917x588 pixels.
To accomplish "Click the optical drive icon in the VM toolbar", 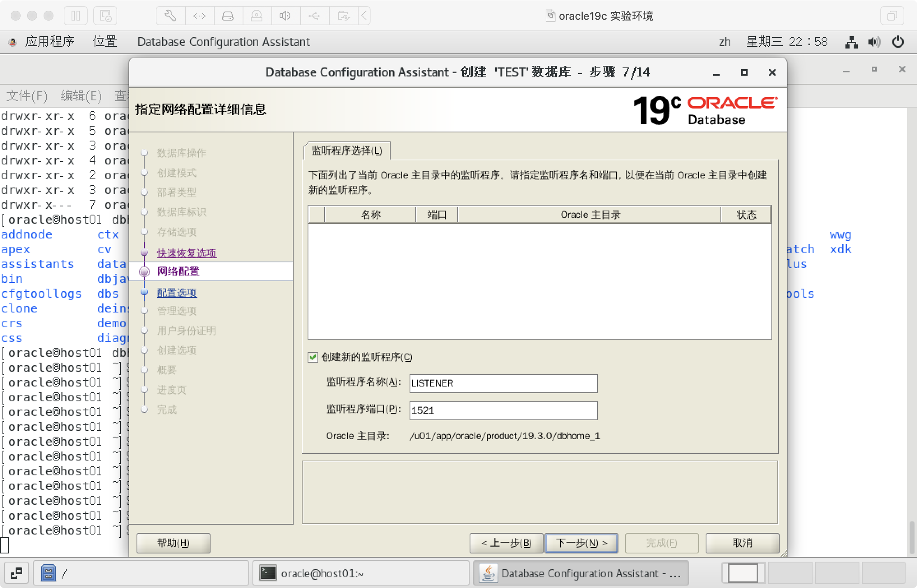I will [257, 16].
